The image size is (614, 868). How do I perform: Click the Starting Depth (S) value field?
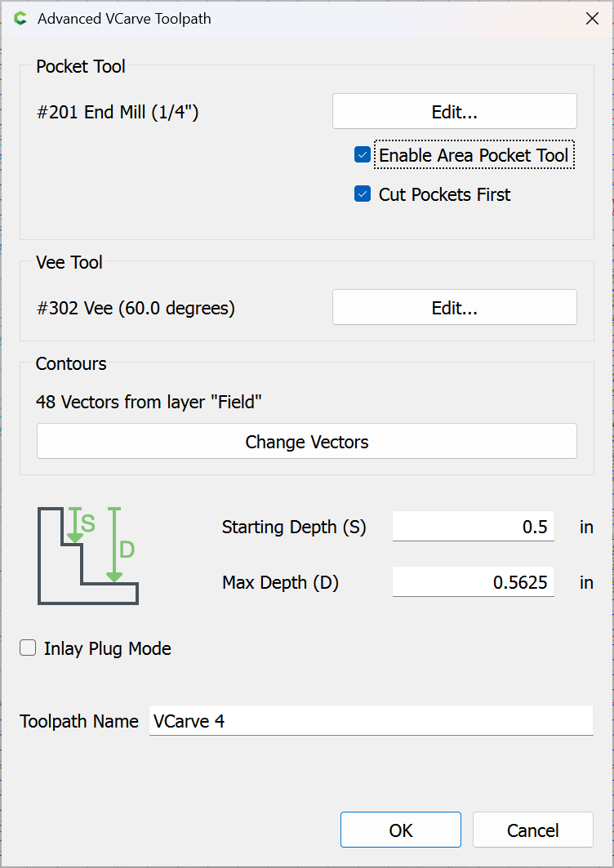pos(473,527)
